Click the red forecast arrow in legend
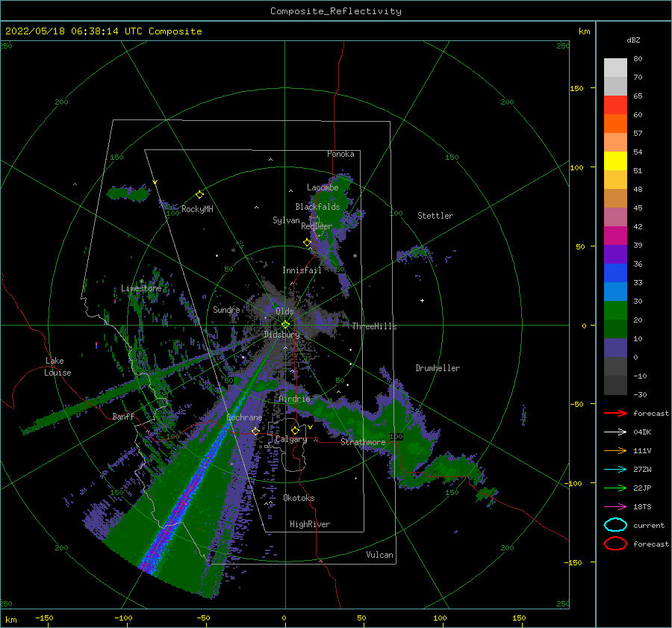Viewport: 672px width, 628px height. tap(615, 413)
